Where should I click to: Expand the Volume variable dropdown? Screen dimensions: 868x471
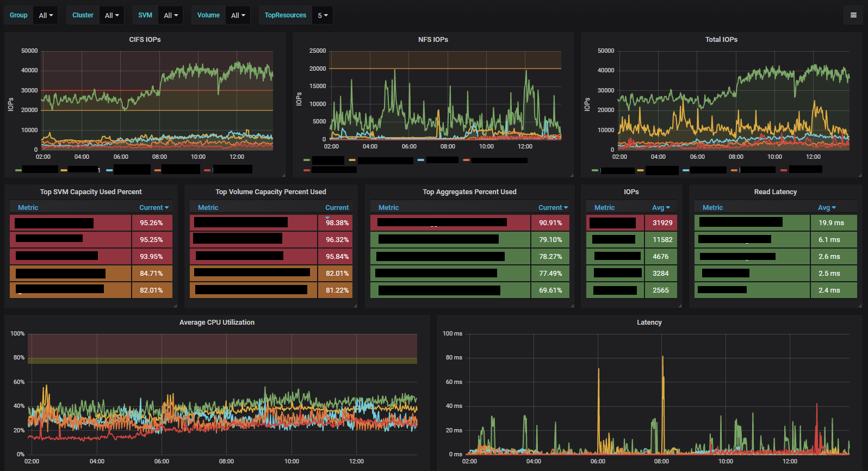coord(238,15)
